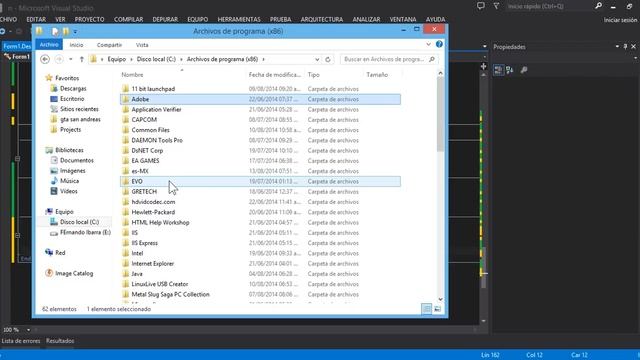Image resolution: width=640 pixels, height=360 pixels.
Task: Select Música library
Action: (69, 181)
